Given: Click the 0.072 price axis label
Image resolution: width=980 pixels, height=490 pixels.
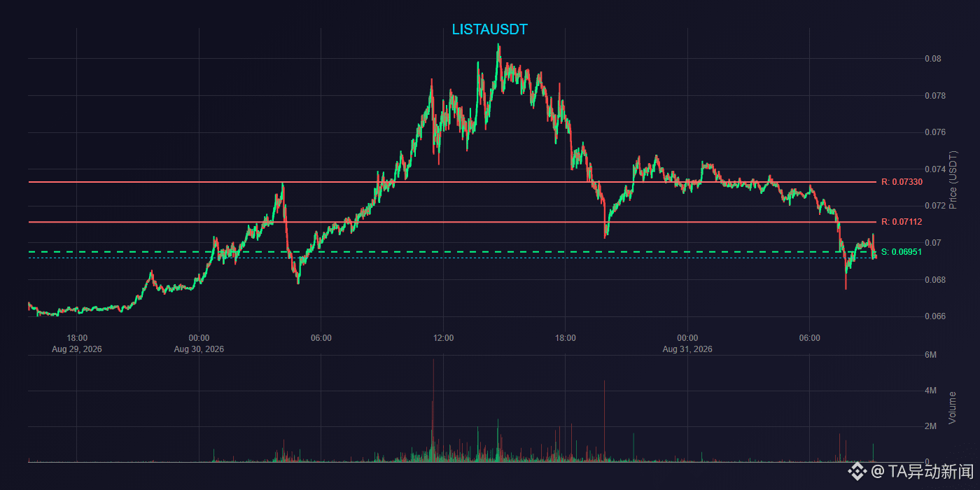Looking at the screenshot, I should (x=934, y=206).
